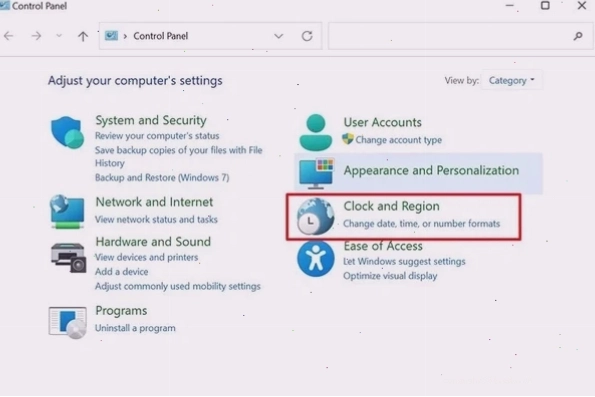595x397 pixels.
Task: Expand the address bar history dropdown
Action: pyautogui.click(x=279, y=36)
